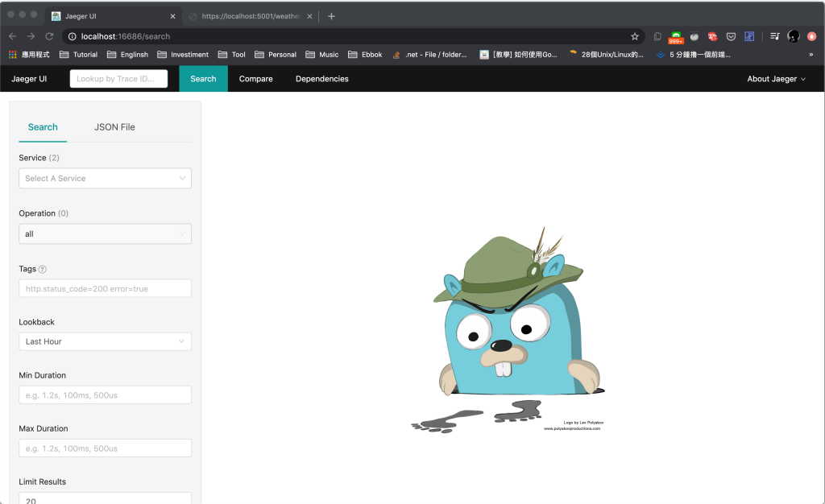The width and height of the screenshot is (825, 504).
Task: Click the Limit Results field
Action: pos(106,498)
